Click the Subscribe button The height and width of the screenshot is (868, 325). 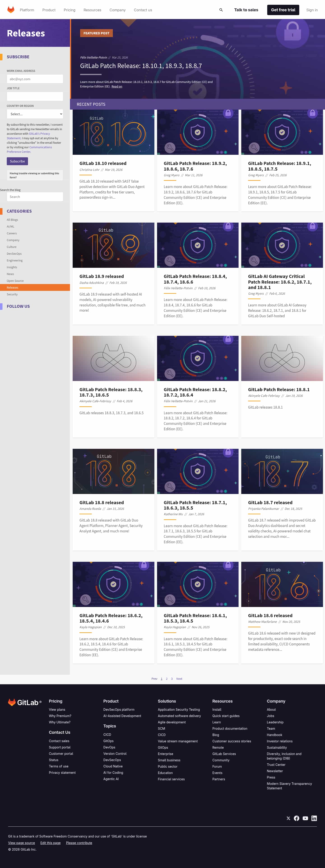17,161
